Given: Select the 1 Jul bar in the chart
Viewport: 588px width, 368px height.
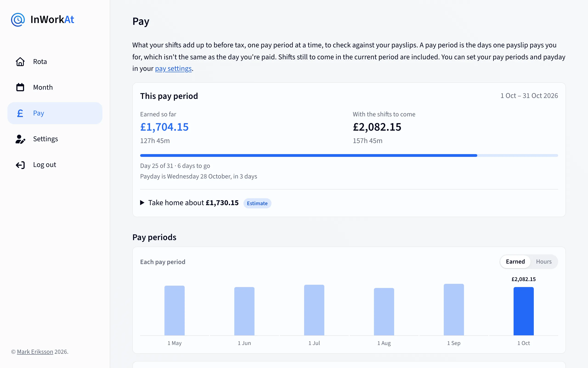Looking at the screenshot, I should click(x=314, y=310).
